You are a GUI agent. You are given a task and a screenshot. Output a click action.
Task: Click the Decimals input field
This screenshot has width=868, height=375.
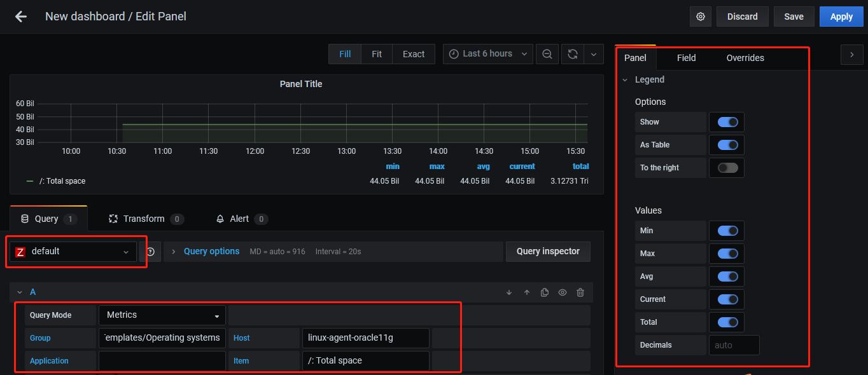(x=734, y=345)
